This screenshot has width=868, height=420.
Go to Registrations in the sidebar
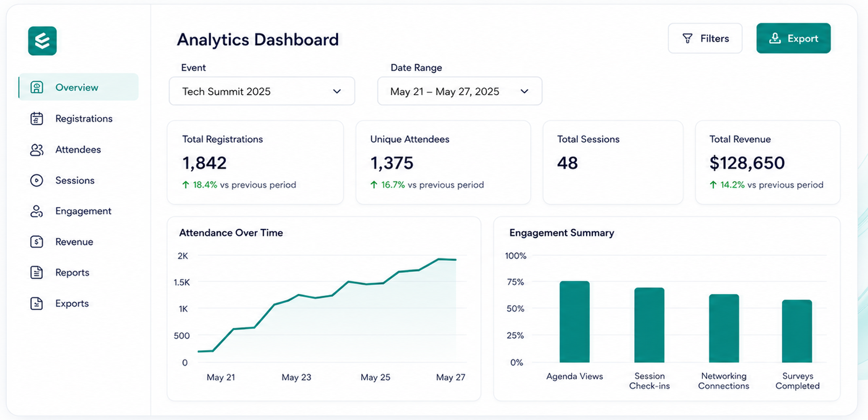(78, 119)
